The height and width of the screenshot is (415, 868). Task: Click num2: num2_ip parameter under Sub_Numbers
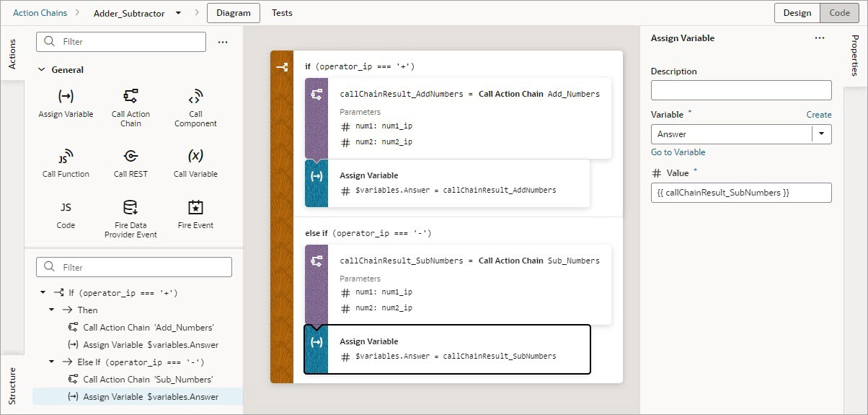376,309
